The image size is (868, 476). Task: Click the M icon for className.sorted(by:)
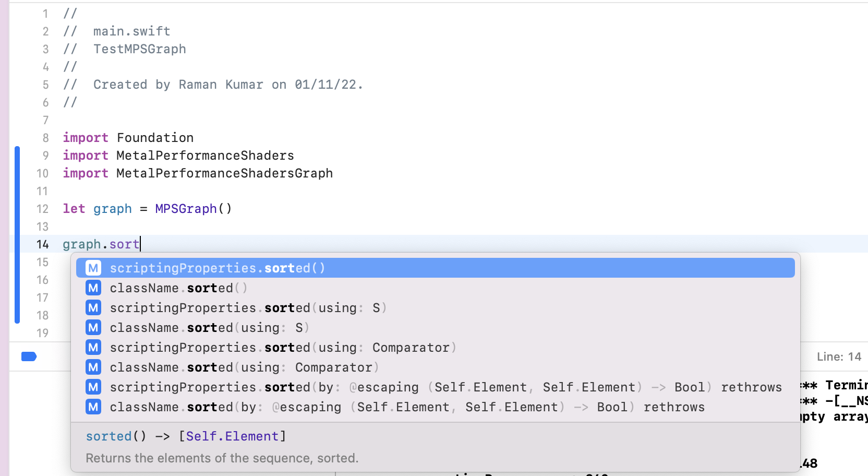click(93, 407)
